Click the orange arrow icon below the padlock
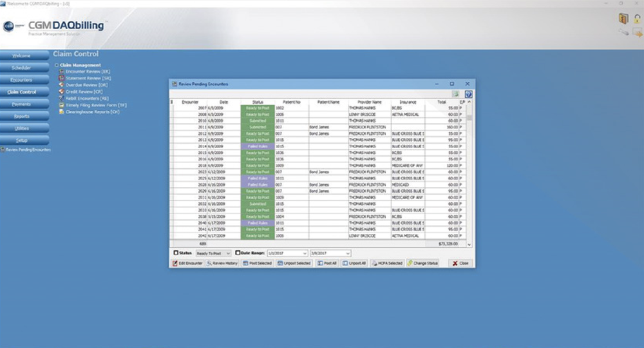Image resolution: width=644 pixels, height=348 pixels. 638,33
